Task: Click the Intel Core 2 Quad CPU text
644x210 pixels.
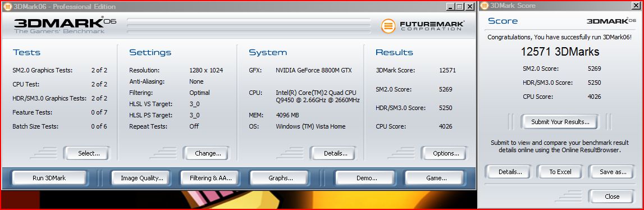Action: pos(318,96)
